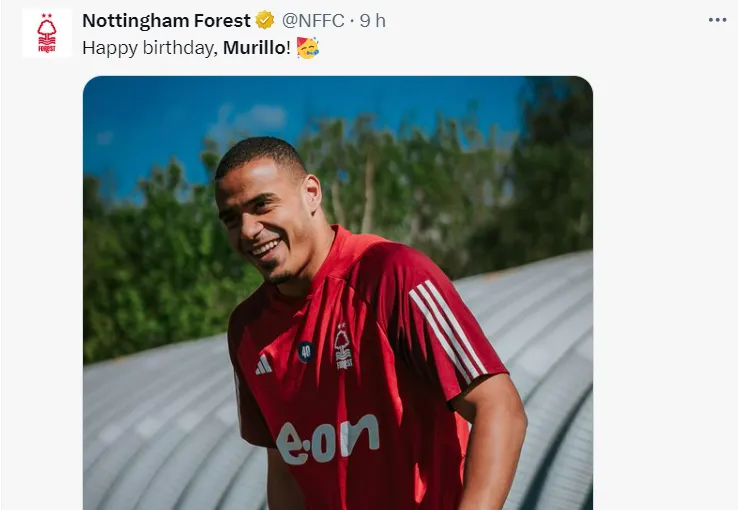
Task: Click the e.on sponsor logo on shirt
Action: click(x=328, y=439)
